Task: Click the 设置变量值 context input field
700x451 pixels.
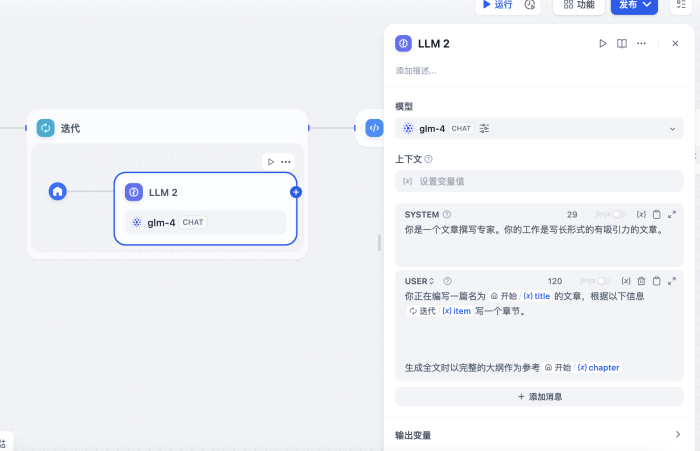Action: [x=539, y=181]
